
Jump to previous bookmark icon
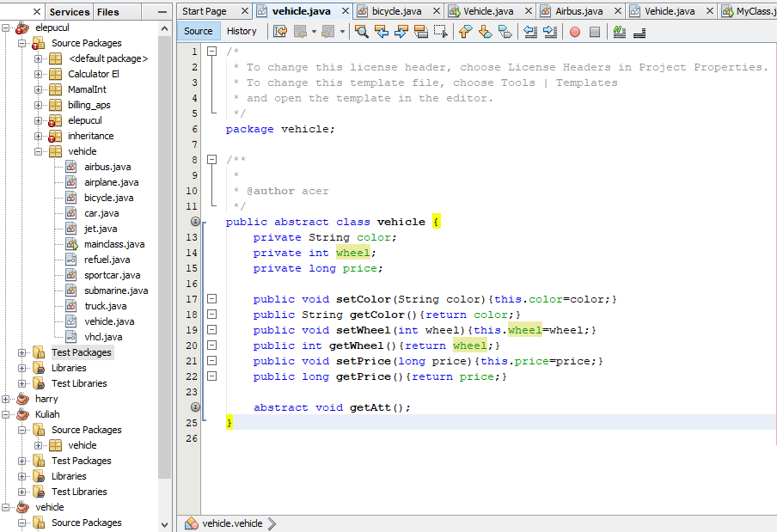[x=465, y=32]
